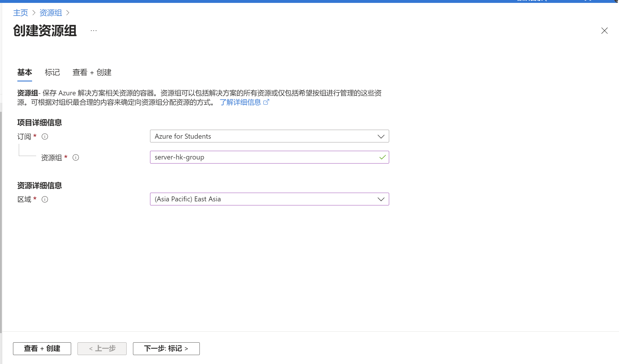
Task: Click the 查看 + 创建 button
Action: [x=42, y=348]
